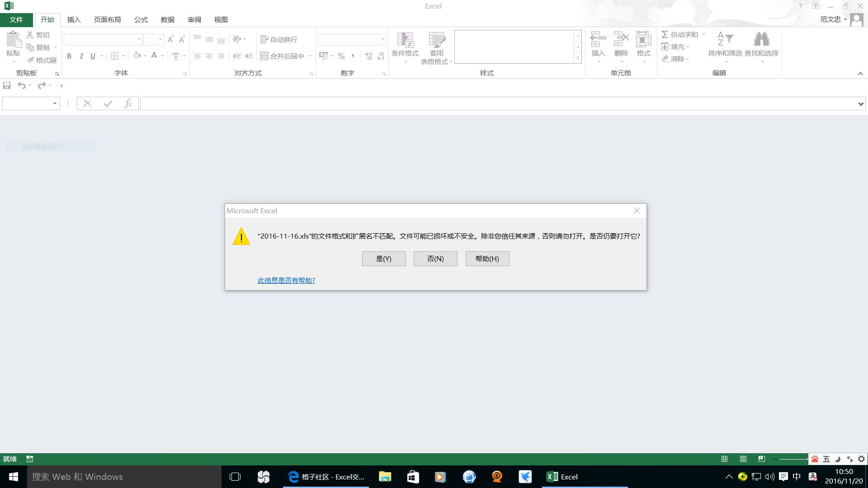Open the Insert ribbon tab
The image size is (868, 488).
pyautogui.click(x=74, y=19)
